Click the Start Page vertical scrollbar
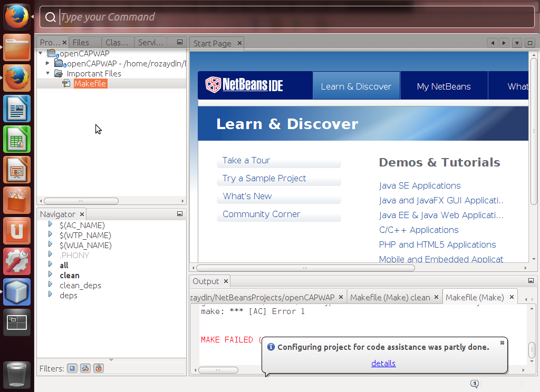The width and height of the screenshot is (540, 392). point(534,131)
